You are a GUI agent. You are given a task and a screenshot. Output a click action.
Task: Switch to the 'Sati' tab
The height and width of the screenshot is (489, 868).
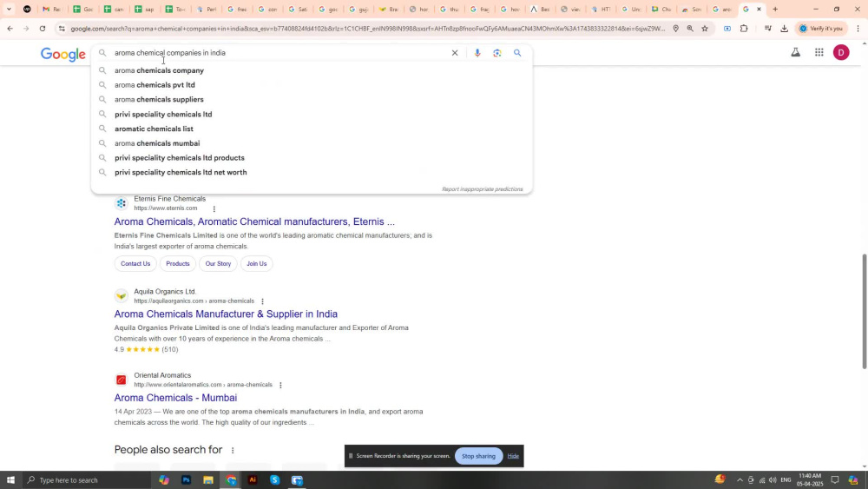(x=298, y=9)
